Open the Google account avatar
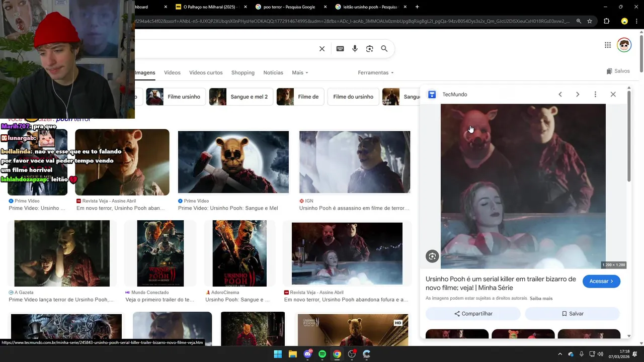This screenshot has height=362, width=644. coord(624,45)
